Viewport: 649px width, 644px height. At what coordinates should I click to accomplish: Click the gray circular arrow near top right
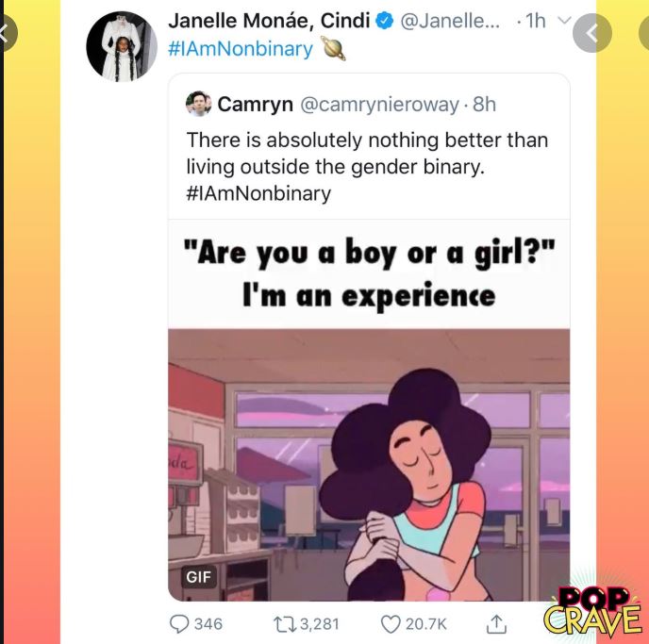(591, 33)
